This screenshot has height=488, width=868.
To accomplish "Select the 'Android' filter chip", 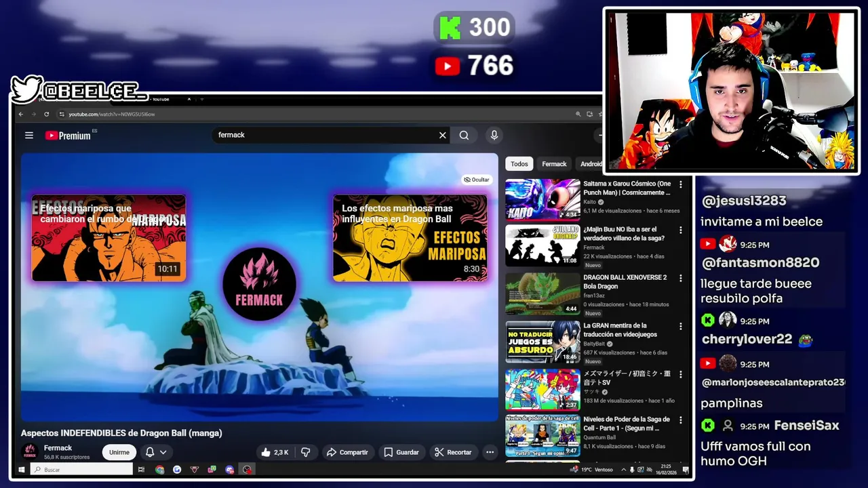I will click(x=589, y=164).
